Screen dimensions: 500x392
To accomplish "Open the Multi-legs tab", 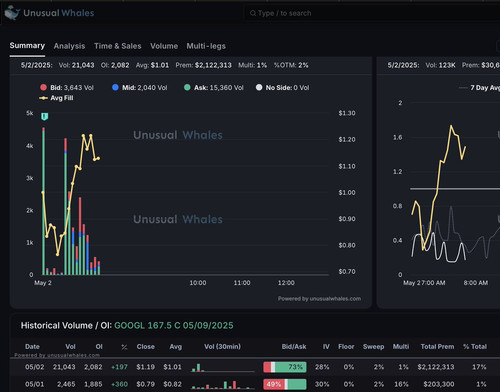I will [x=206, y=46].
